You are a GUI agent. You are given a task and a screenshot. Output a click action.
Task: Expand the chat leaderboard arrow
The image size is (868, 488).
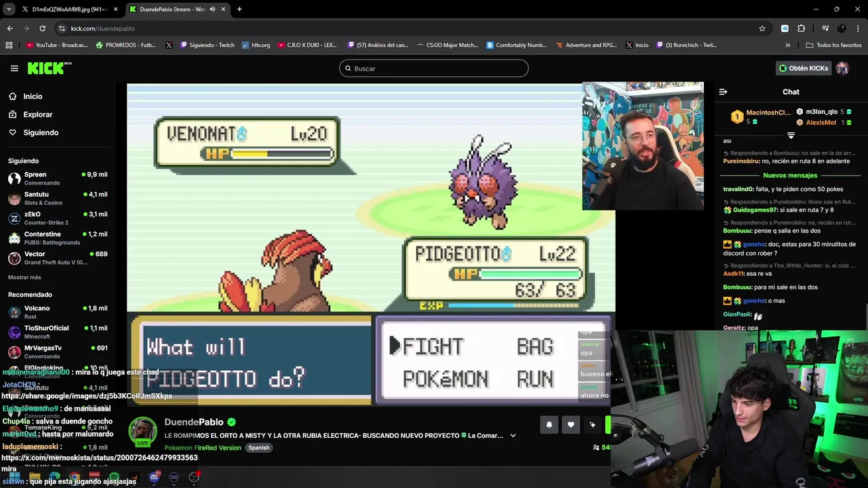click(791, 136)
